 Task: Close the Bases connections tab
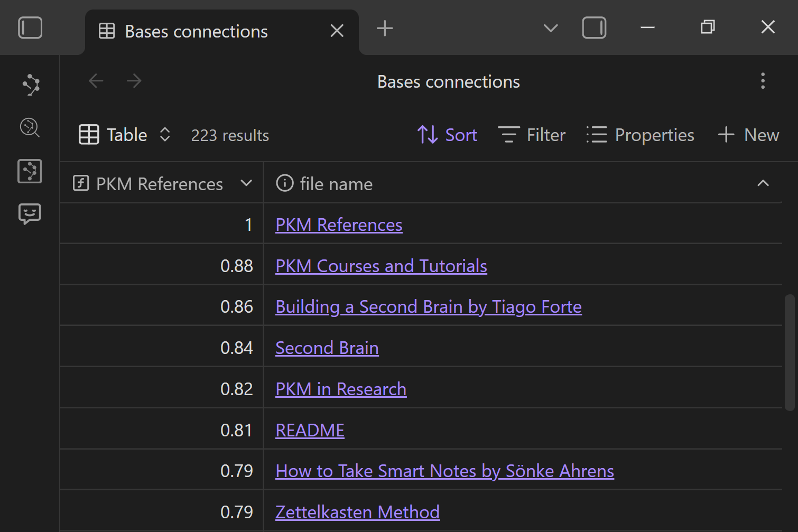click(x=337, y=31)
